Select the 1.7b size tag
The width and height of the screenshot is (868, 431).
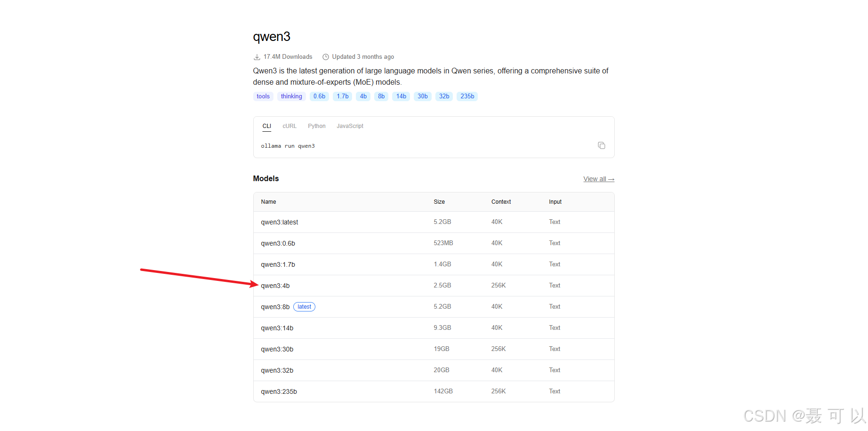(x=343, y=96)
